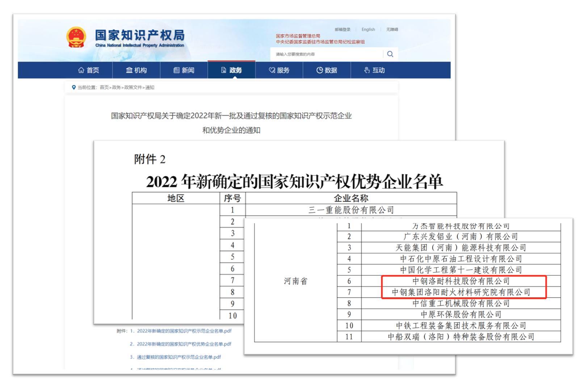Image resolution: width=588 pixels, height=391 pixels.
Task: Click the search input field
Action: (327, 54)
